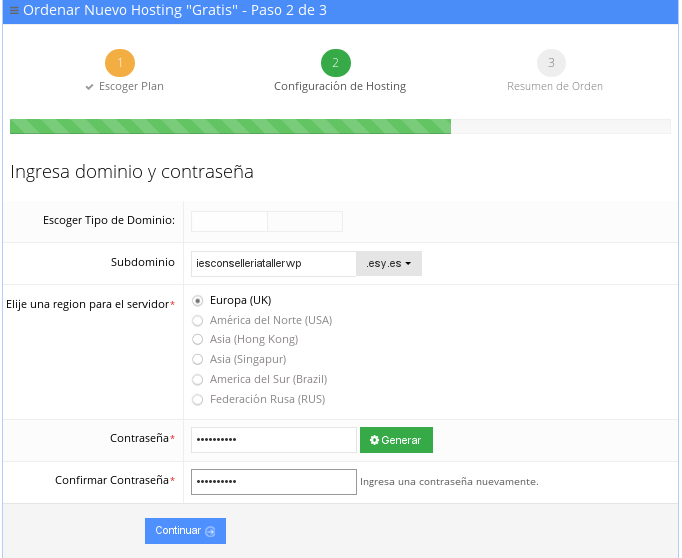Click step 3 gray circle
Screen dimensions: 682x558
551,63
